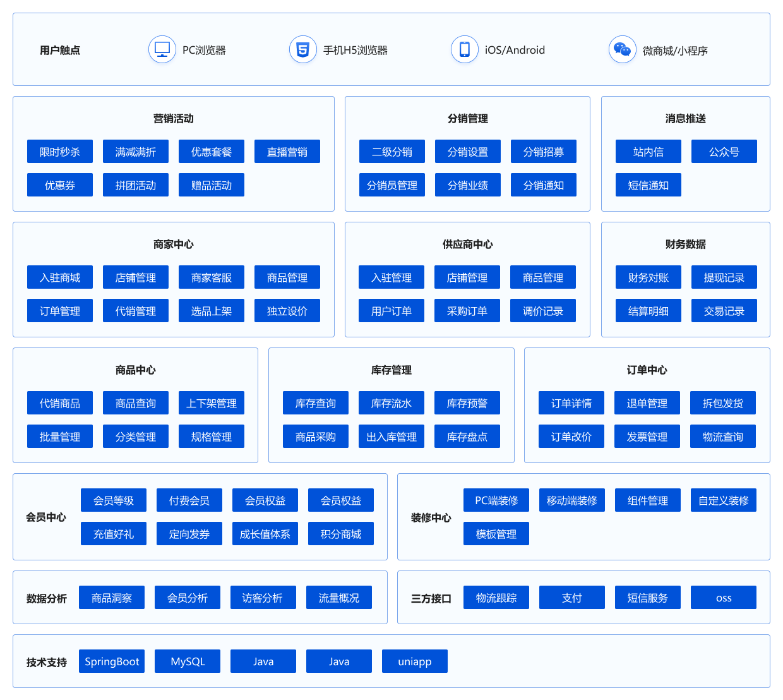Click the HTML5 手机H5浏览器 icon
The width and height of the screenshot is (783, 700).
click(303, 49)
